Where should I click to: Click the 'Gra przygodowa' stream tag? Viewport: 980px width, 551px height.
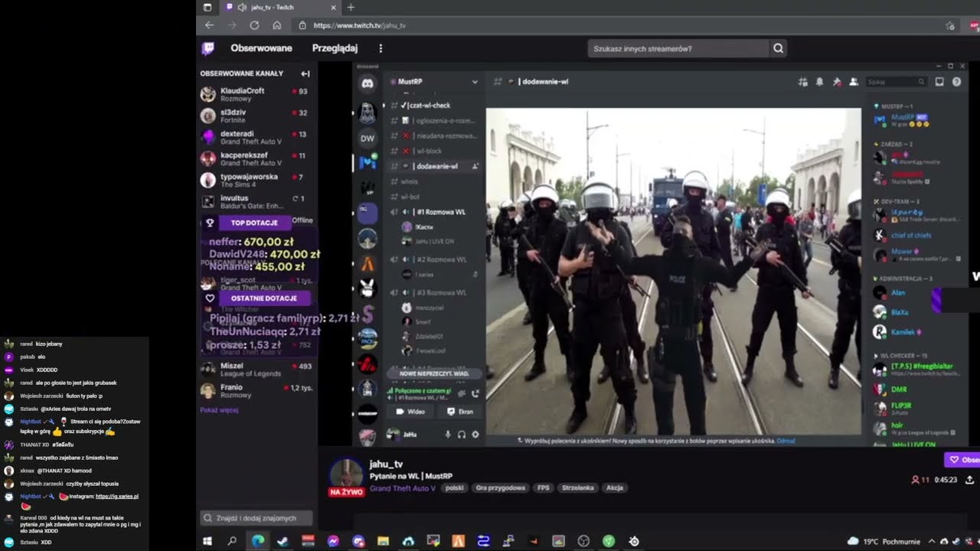[x=500, y=487]
